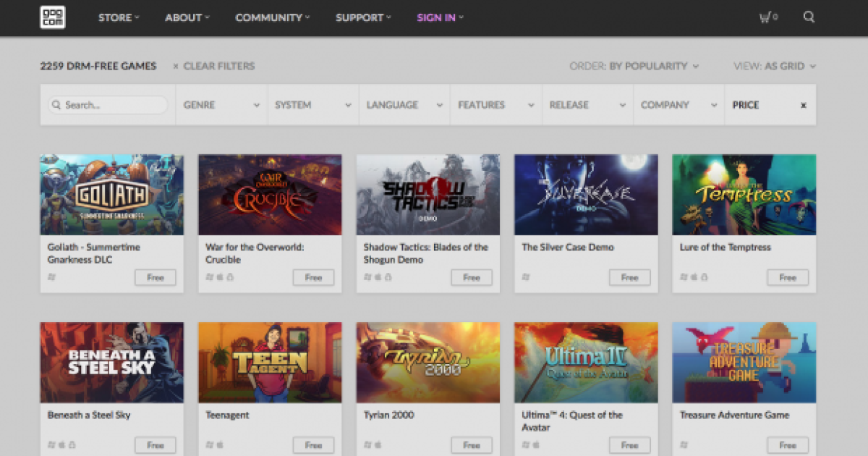Open the Treasure Adventure Game cover thumbnail
Viewport: 868px width, 456px height.
[744, 363]
